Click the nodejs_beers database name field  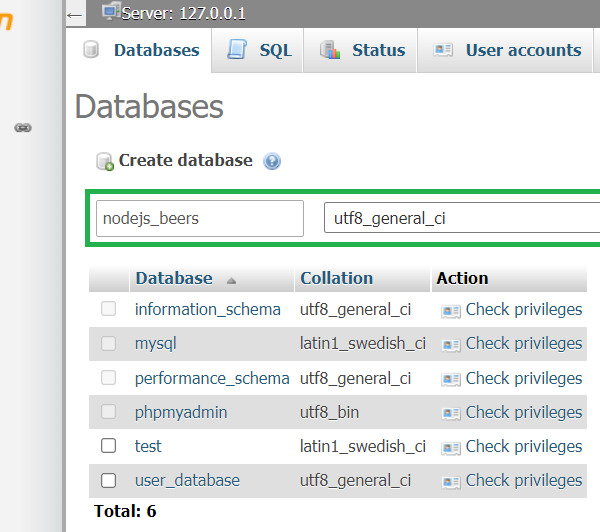(200, 218)
